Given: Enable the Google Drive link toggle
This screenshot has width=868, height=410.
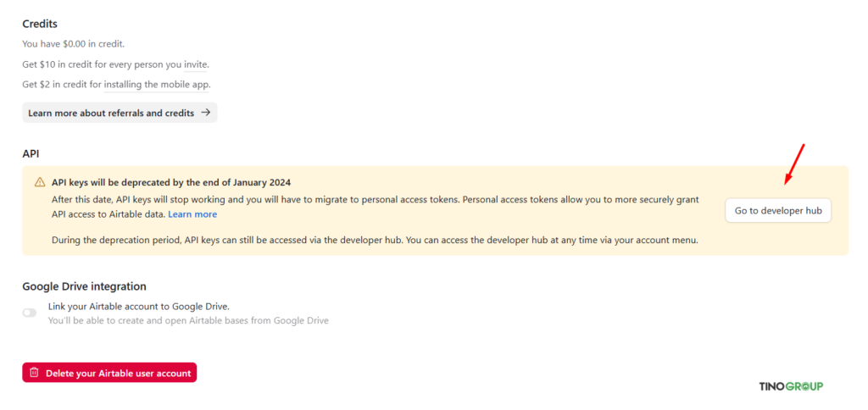Looking at the screenshot, I should [x=30, y=313].
